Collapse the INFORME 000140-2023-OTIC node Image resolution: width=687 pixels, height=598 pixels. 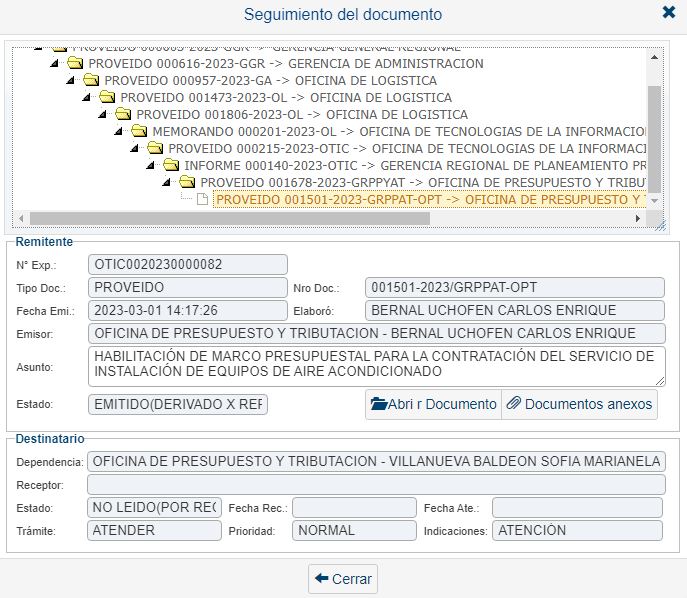[x=150, y=166]
